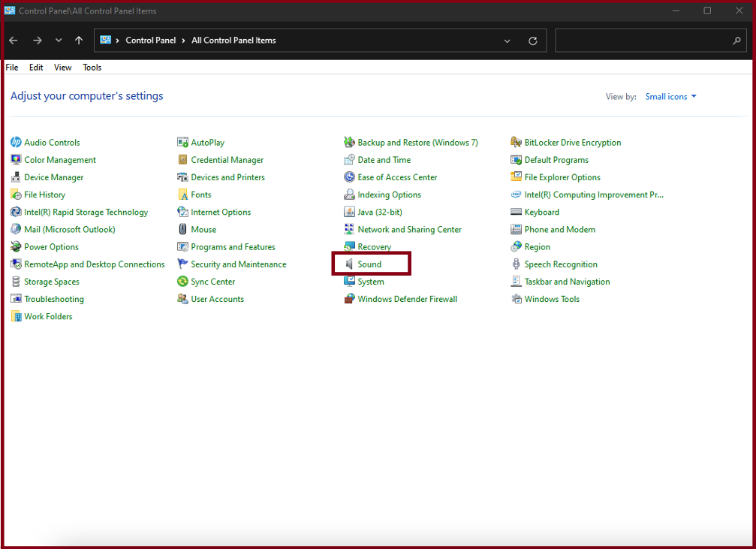
Task: Open the Tools menu
Action: (92, 67)
